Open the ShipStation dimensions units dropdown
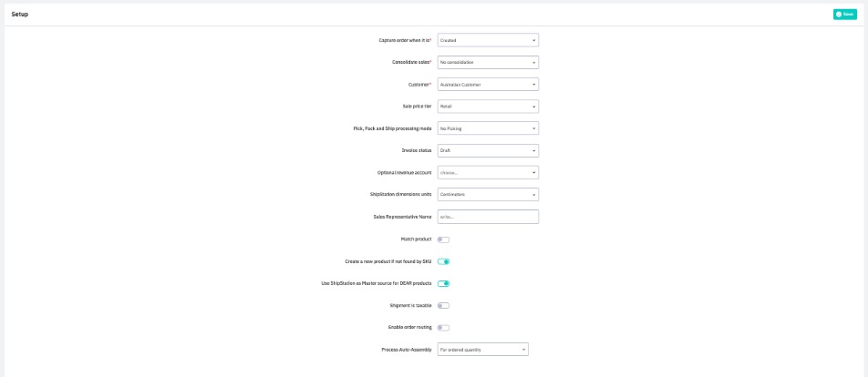 click(488, 194)
